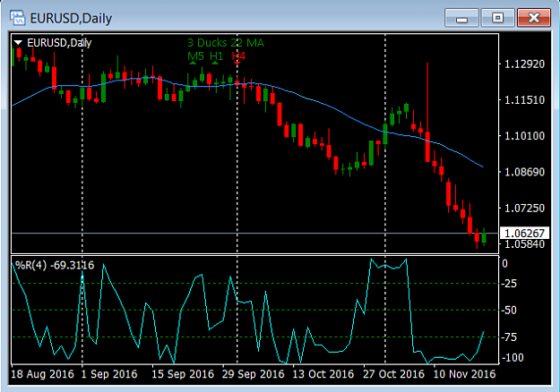Click the EURUSD,Daily window title text

tap(71, 19)
